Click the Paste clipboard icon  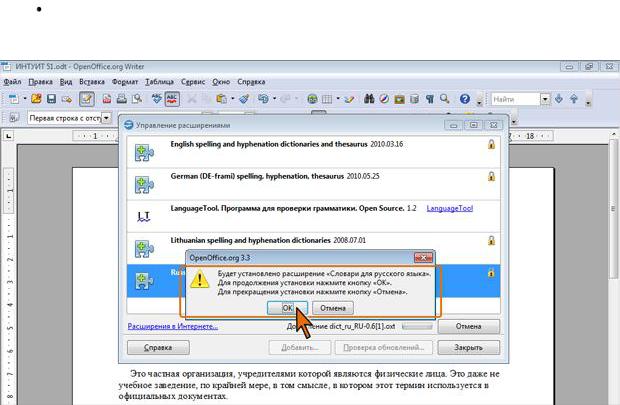coord(221,99)
